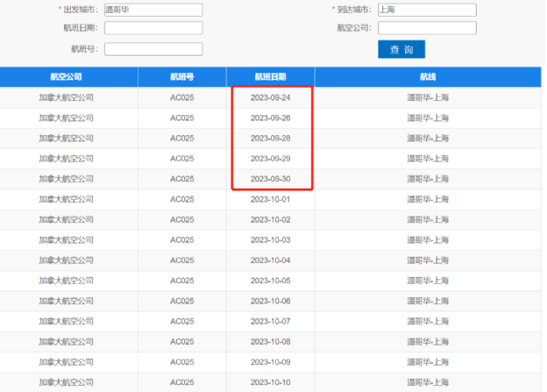The image size is (547, 392).
Task: Click the 航线 column header
Action: point(428,77)
